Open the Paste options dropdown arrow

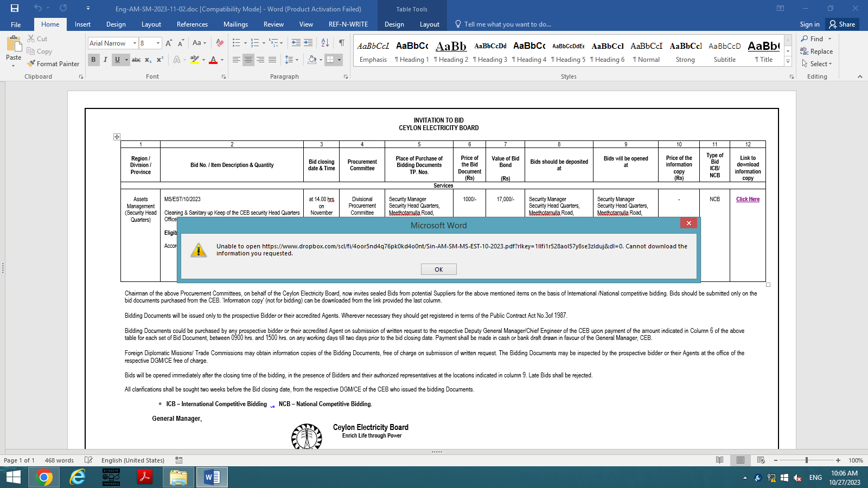click(14, 66)
